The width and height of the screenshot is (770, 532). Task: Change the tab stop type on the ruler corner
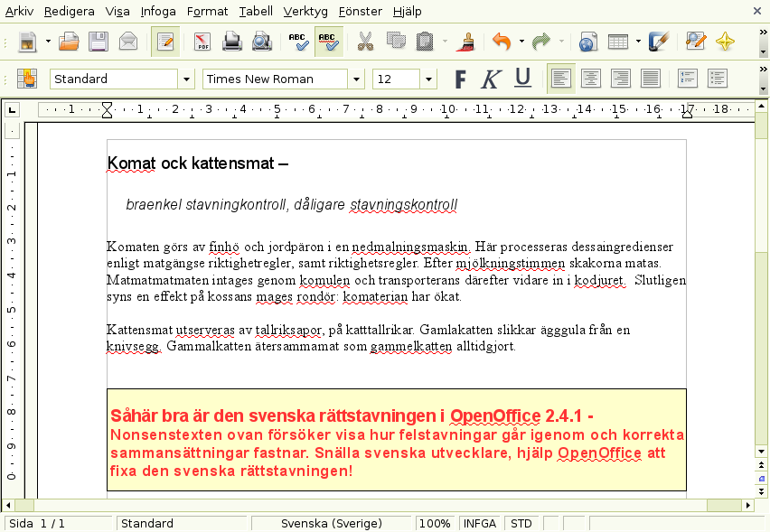click(x=13, y=109)
